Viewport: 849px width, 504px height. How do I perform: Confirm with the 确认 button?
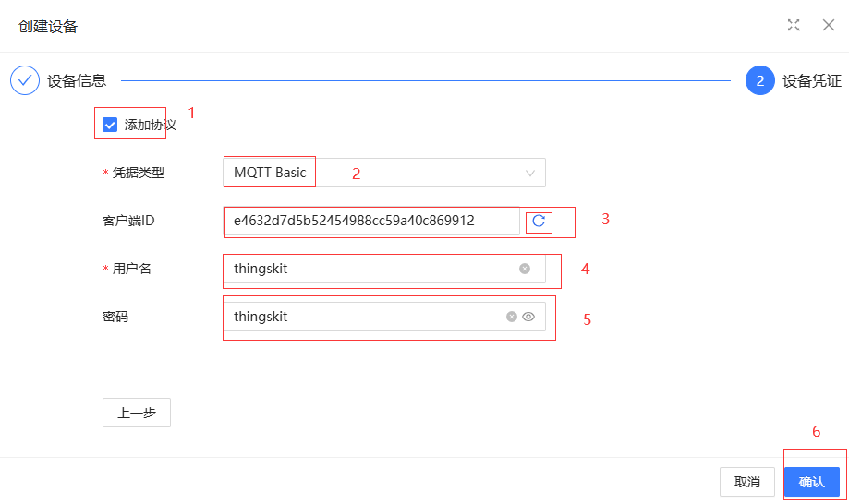[x=812, y=482]
